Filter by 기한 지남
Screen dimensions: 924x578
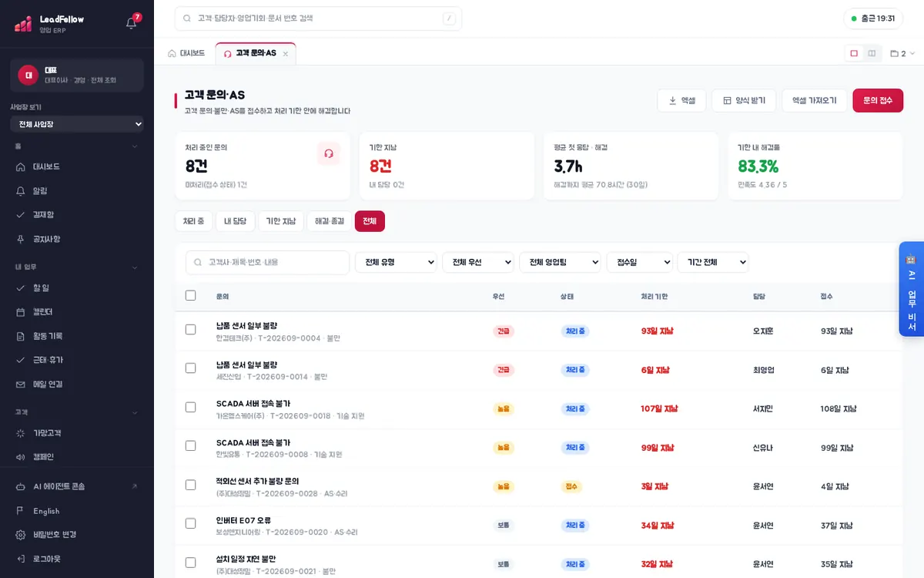pos(281,221)
